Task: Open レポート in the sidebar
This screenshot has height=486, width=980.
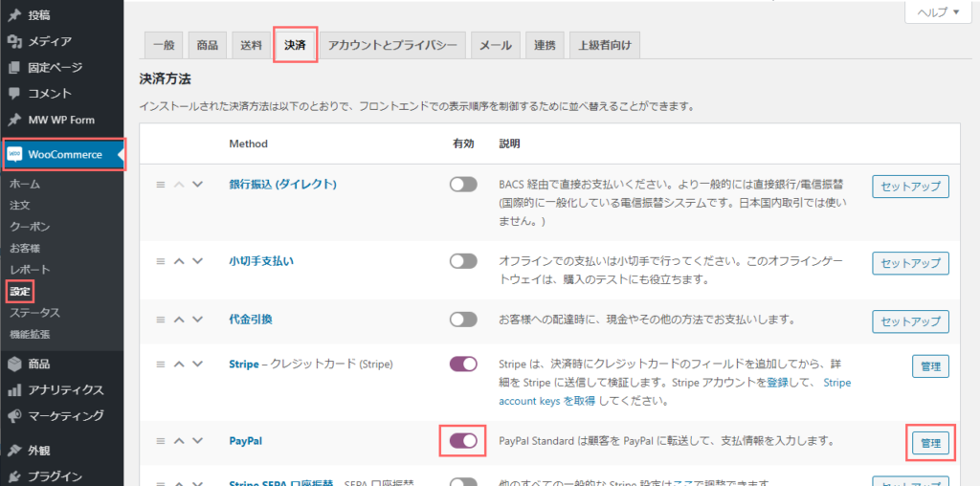Action: click(x=30, y=269)
